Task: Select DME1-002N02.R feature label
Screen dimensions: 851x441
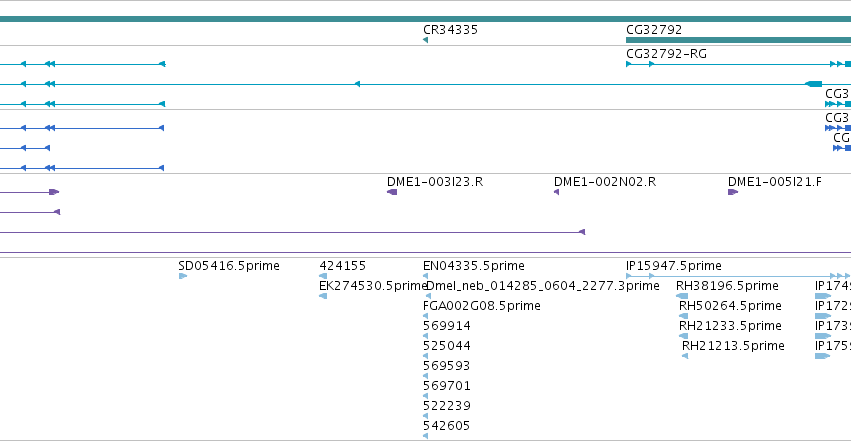Action: (x=605, y=182)
